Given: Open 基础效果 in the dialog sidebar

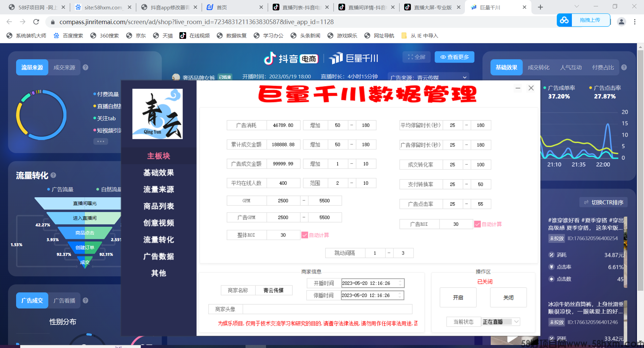Looking at the screenshot, I should point(159,172).
